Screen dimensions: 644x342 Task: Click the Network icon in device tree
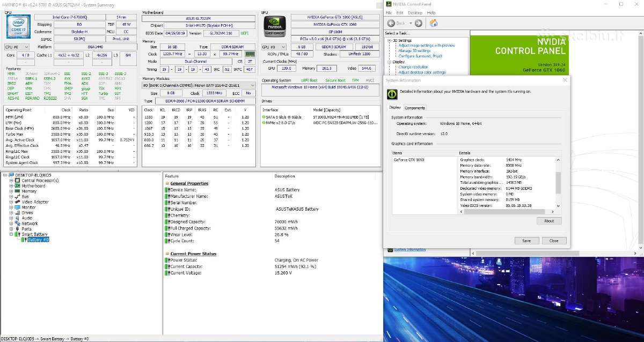(x=18, y=224)
